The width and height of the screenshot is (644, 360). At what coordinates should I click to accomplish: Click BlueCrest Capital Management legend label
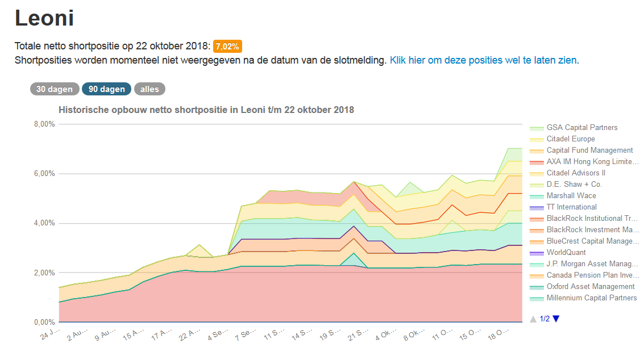592,241
